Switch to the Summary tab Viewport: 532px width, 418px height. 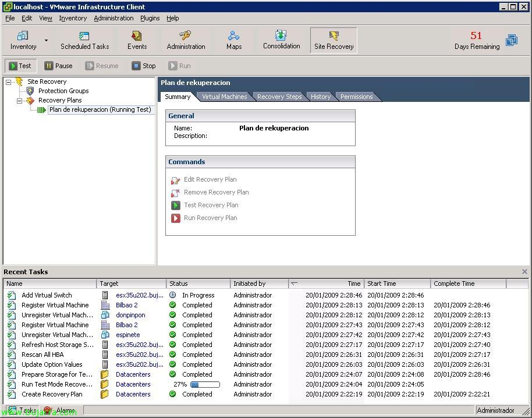click(178, 97)
